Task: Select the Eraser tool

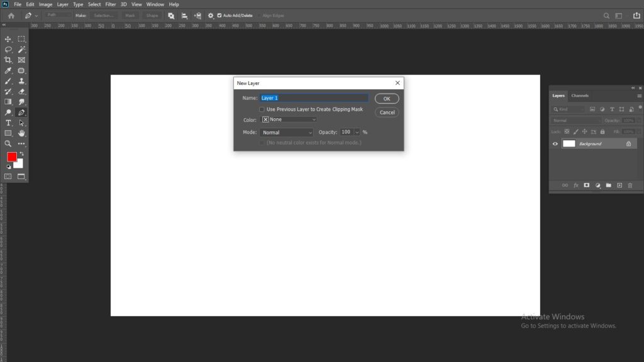Action: coord(21,92)
